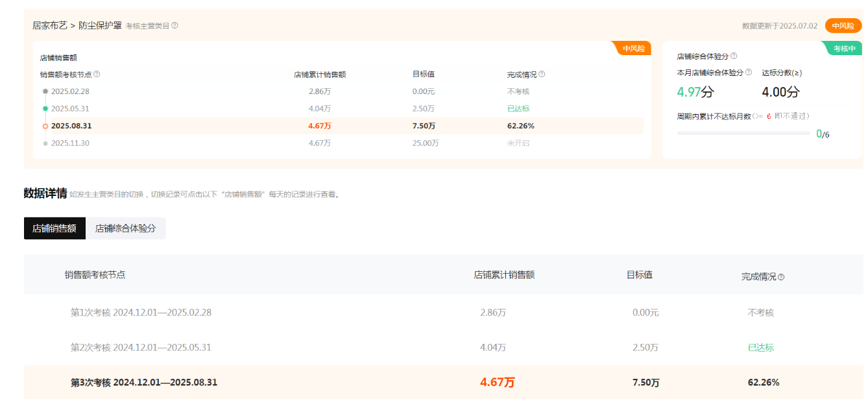The height and width of the screenshot is (399, 868).
Task: Click help icon beside 本月店铺综合体验分
Action: click(749, 73)
